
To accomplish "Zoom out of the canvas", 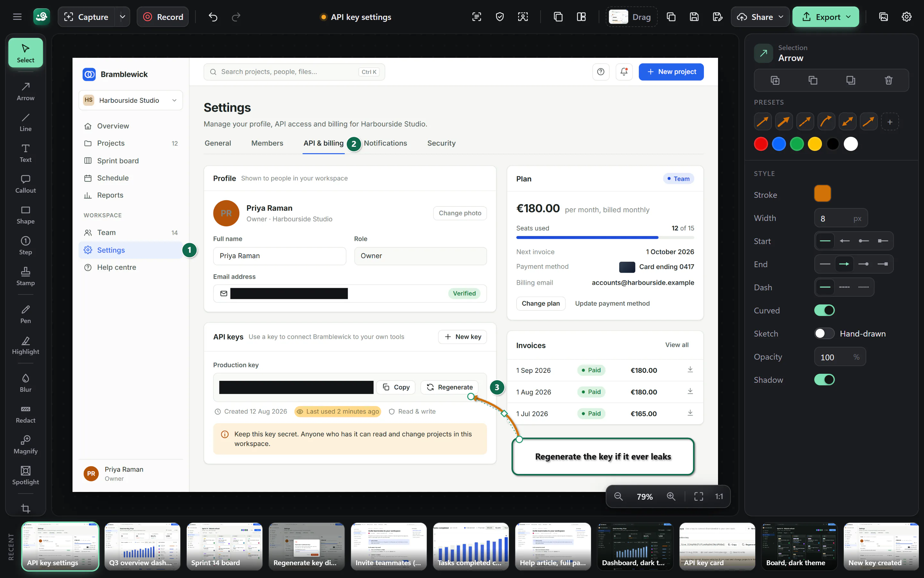I will point(618,496).
